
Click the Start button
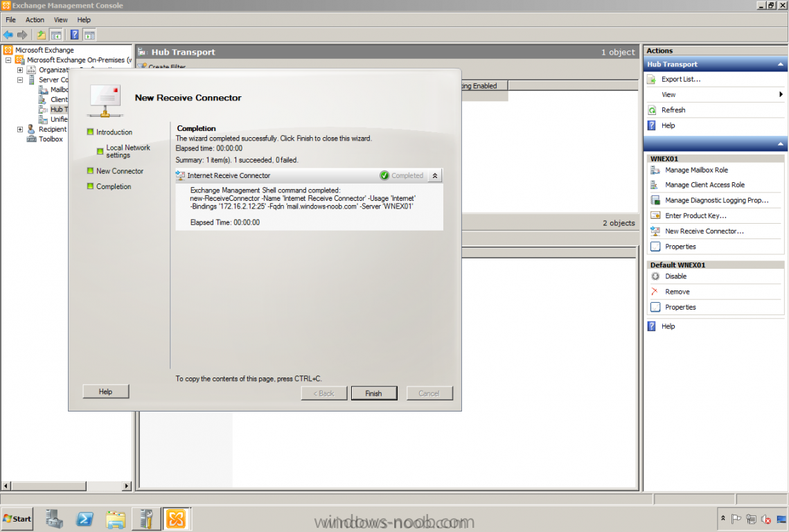[x=17, y=519]
